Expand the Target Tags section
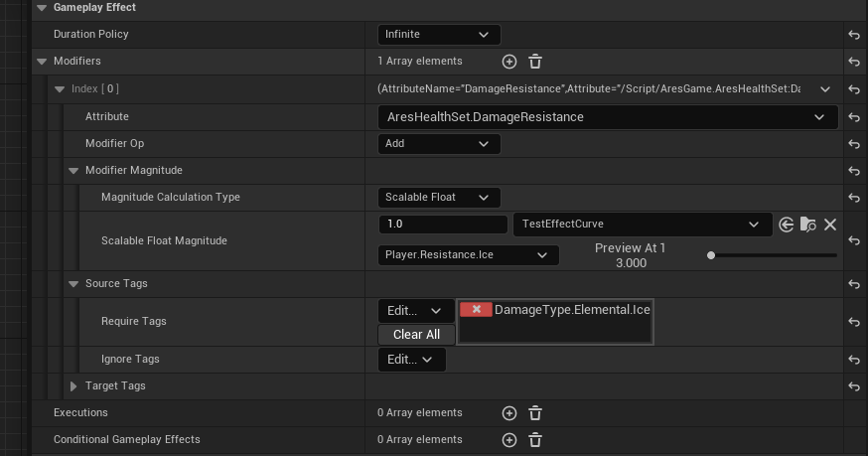Viewport: 868px width, 456px height. click(73, 386)
